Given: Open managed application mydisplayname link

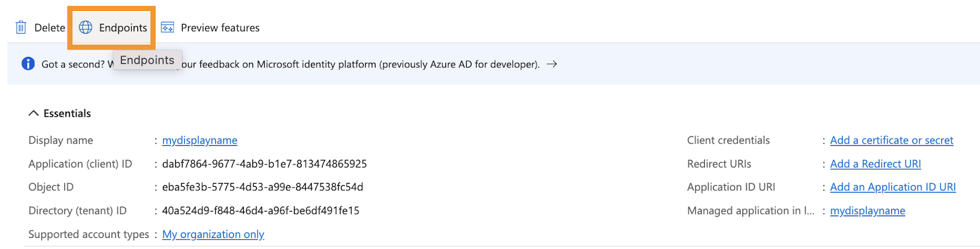Looking at the screenshot, I should [x=867, y=210].
